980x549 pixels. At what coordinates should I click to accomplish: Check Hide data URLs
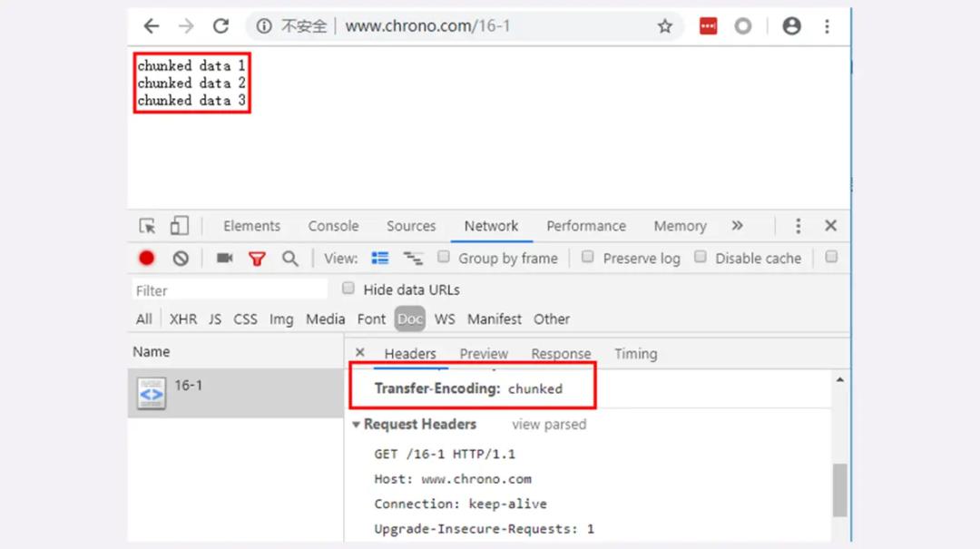348,289
